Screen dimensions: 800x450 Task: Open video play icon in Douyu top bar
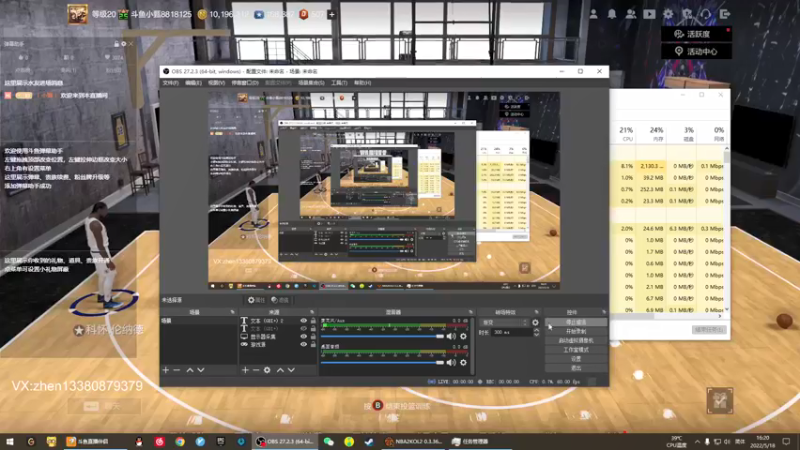(x=649, y=14)
